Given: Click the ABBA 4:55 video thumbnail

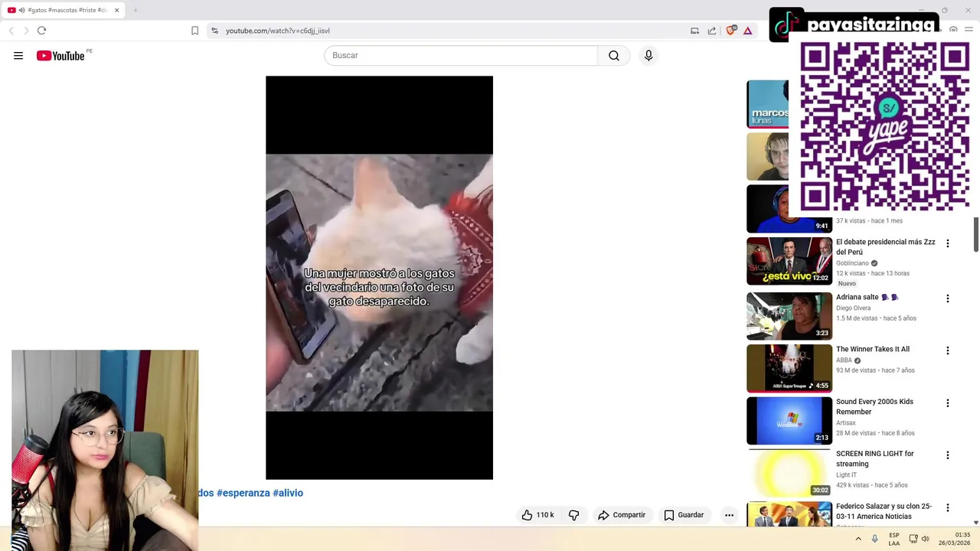Looking at the screenshot, I should tap(789, 368).
